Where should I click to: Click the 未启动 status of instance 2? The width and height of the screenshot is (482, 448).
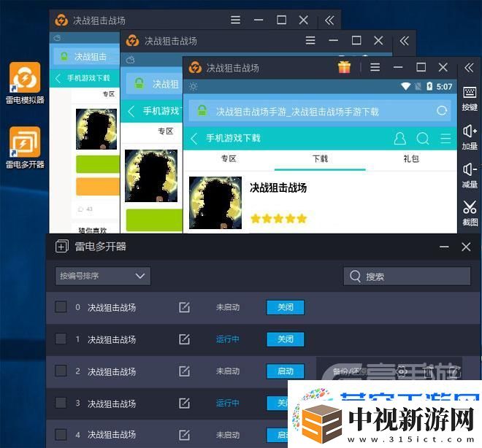coord(227,371)
